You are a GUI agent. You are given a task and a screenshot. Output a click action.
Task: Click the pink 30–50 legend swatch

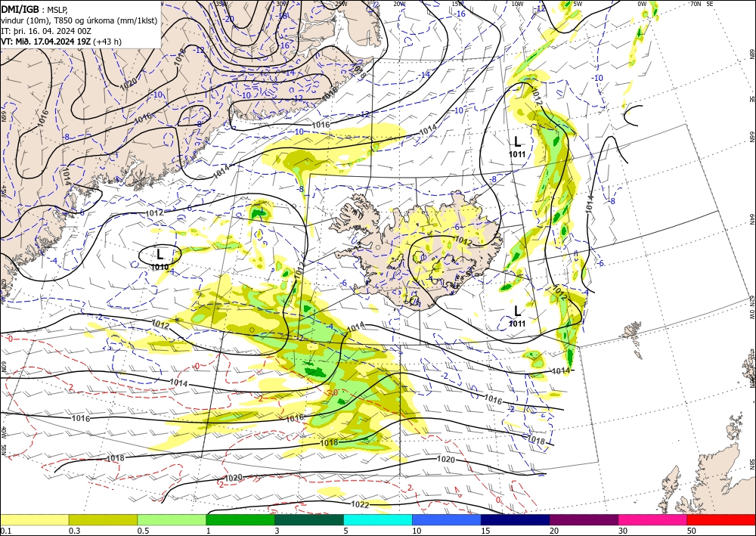click(653, 519)
